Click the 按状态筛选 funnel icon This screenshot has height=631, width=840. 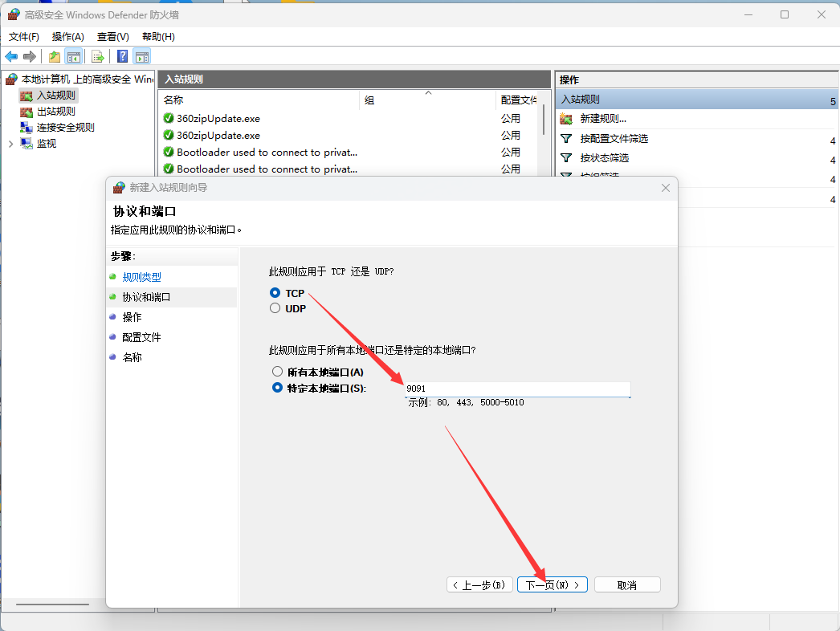567,158
